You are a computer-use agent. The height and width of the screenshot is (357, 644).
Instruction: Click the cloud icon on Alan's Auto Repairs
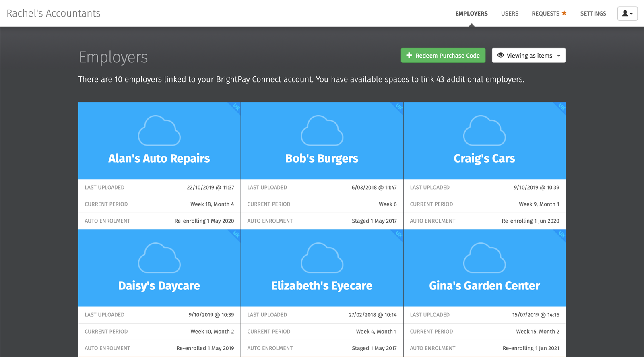(x=159, y=131)
